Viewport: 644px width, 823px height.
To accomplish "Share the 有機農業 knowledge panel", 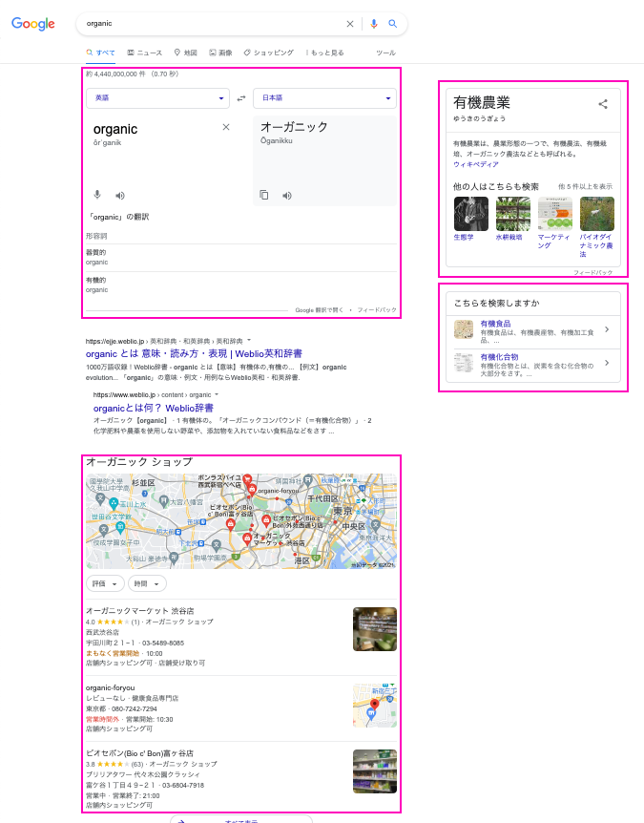I will pyautogui.click(x=603, y=104).
